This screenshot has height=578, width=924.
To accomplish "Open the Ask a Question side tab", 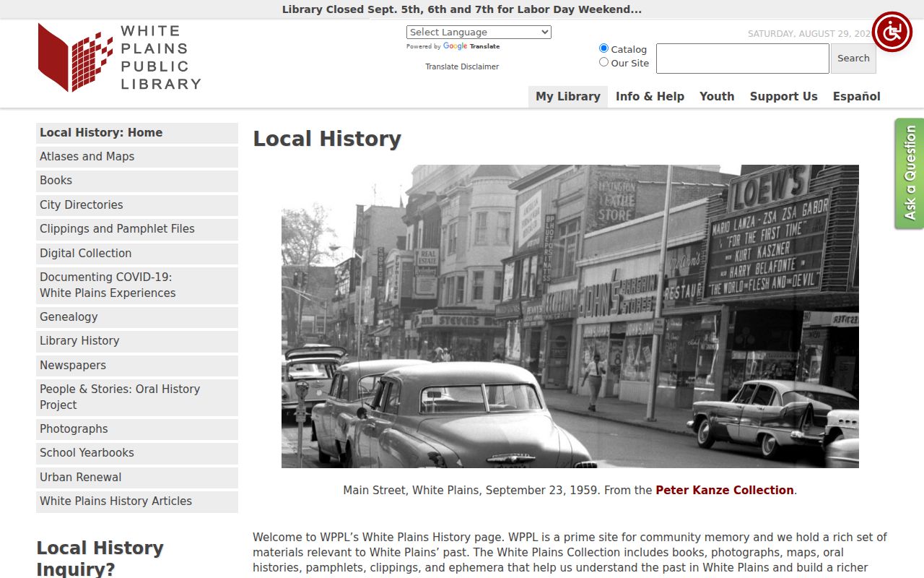I will tap(910, 173).
